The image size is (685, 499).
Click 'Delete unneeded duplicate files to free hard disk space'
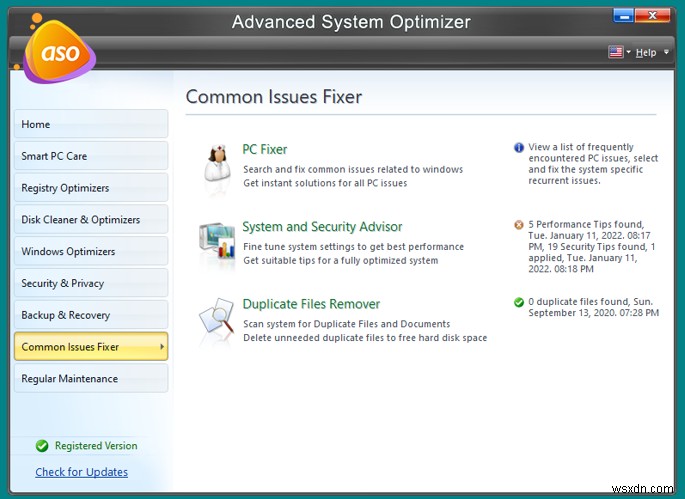(x=365, y=338)
